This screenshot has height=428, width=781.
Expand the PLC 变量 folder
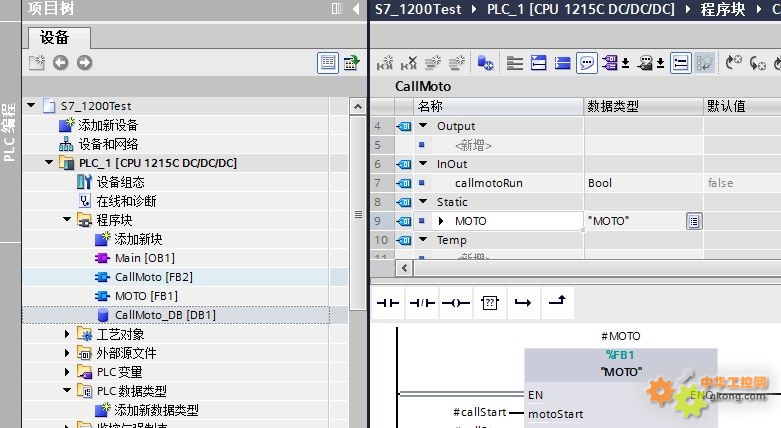pos(67,372)
